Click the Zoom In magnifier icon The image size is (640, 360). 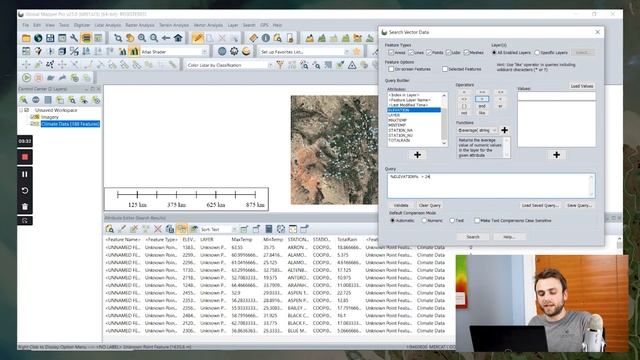[142, 38]
